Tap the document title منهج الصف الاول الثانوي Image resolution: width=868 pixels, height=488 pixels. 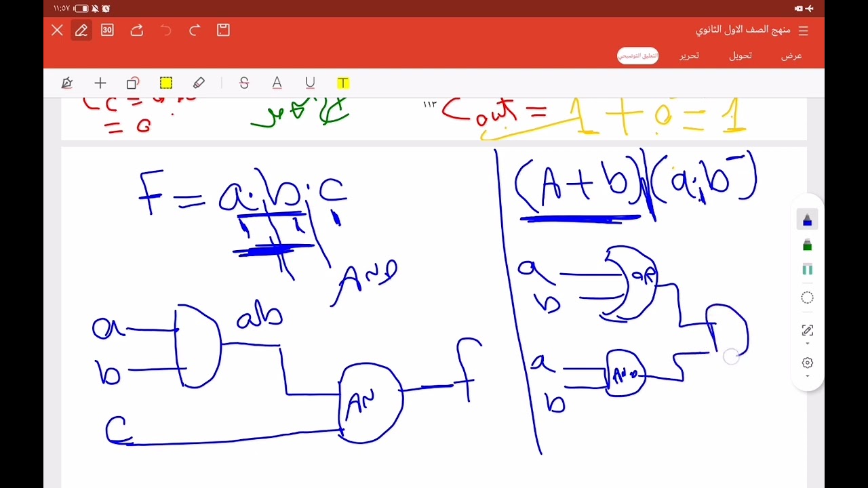tap(743, 30)
